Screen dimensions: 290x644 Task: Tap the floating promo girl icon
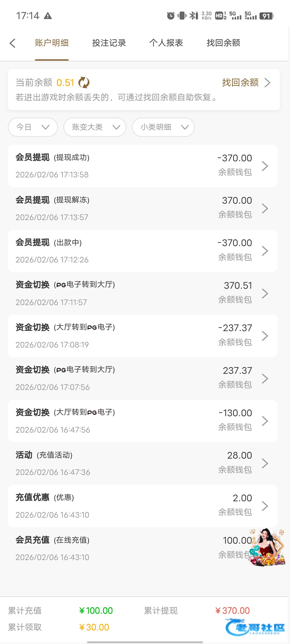pyautogui.click(x=267, y=547)
